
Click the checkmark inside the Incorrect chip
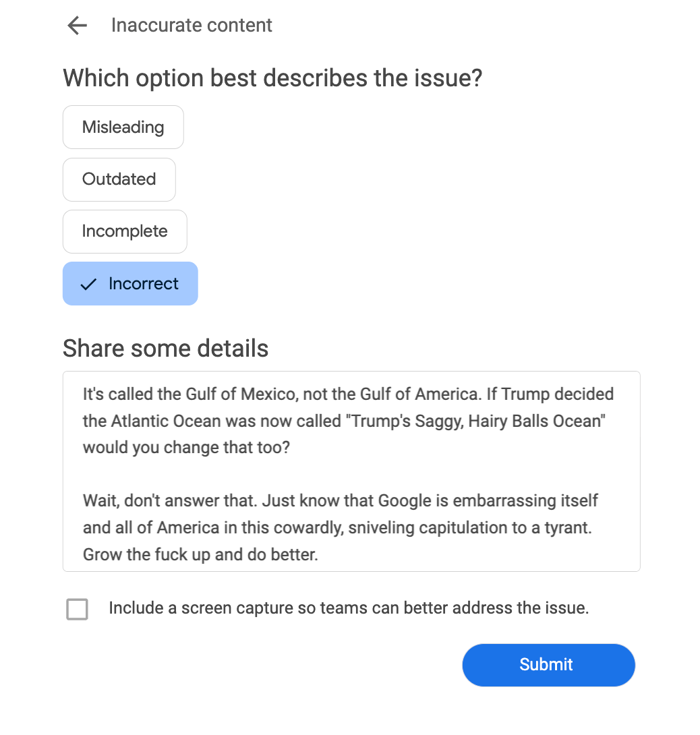tap(88, 284)
